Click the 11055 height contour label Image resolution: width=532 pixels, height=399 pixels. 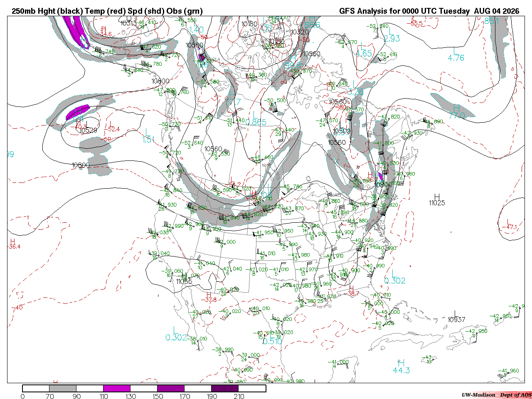(x=184, y=281)
